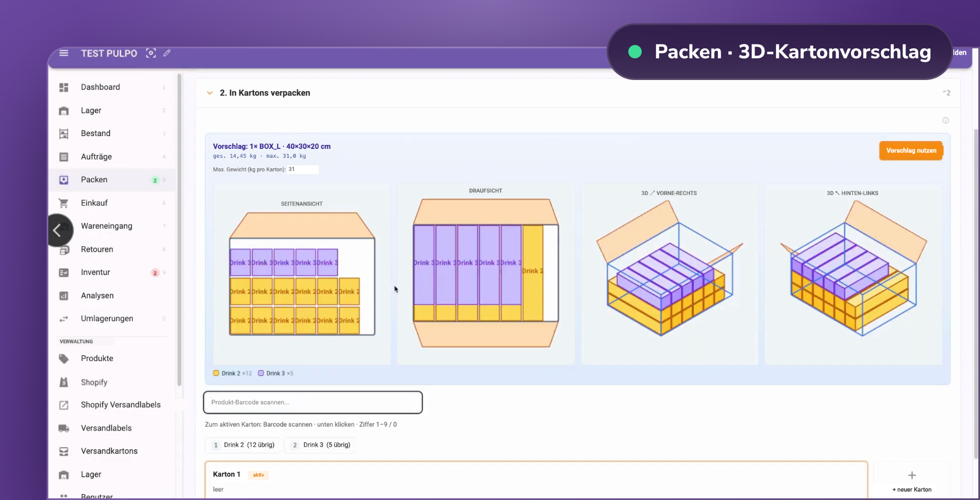Add a new carton with + neuer Karton
Viewport: 980px width, 500px height.
pos(912,481)
